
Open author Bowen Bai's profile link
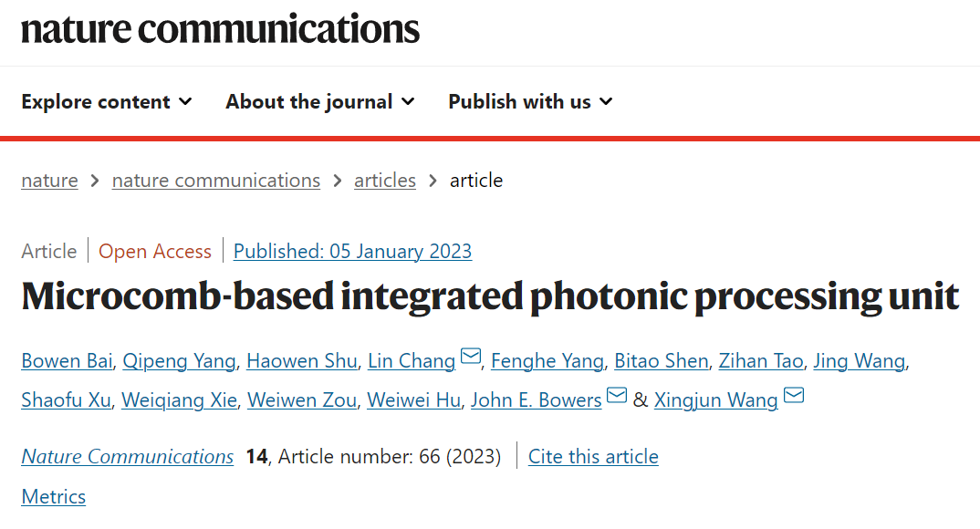point(68,361)
